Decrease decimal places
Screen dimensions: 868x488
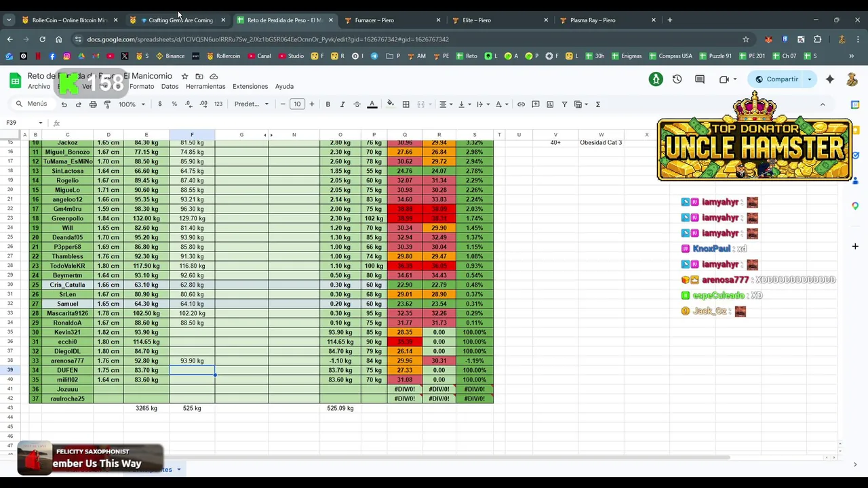tap(189, 104)
